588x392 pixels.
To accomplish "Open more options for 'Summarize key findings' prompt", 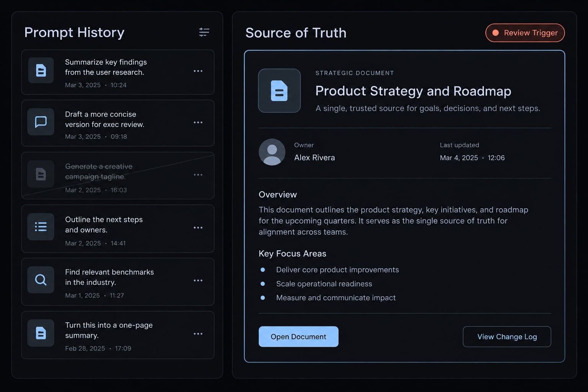I will (198, 71).
